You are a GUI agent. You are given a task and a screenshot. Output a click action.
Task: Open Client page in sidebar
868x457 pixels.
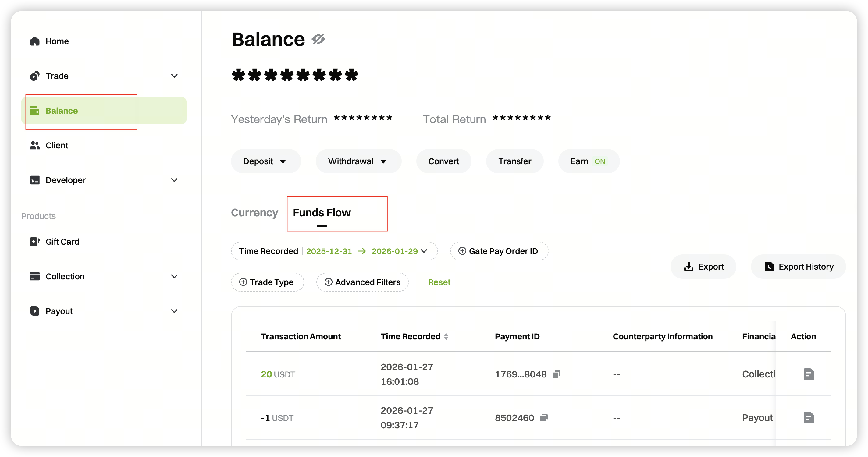coord(57,146)
